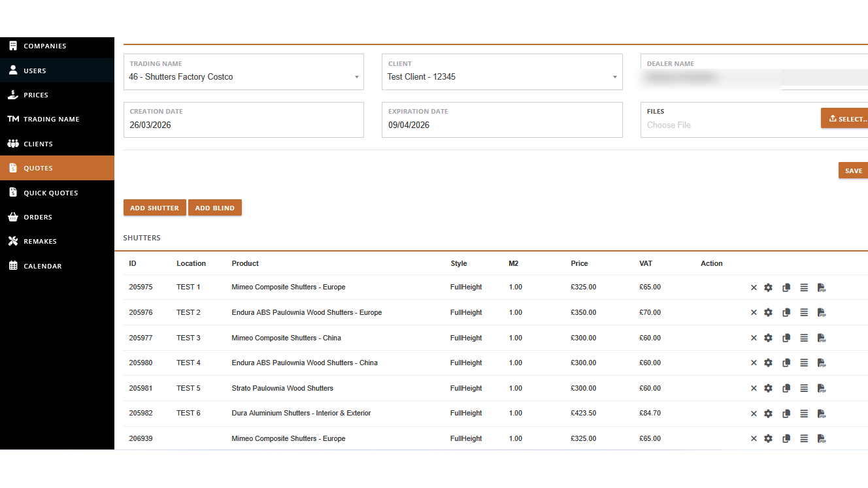Duplicate the TEST 5 shutter row
The height and width of the screenshot is (488, 868).
click(786, 389)
